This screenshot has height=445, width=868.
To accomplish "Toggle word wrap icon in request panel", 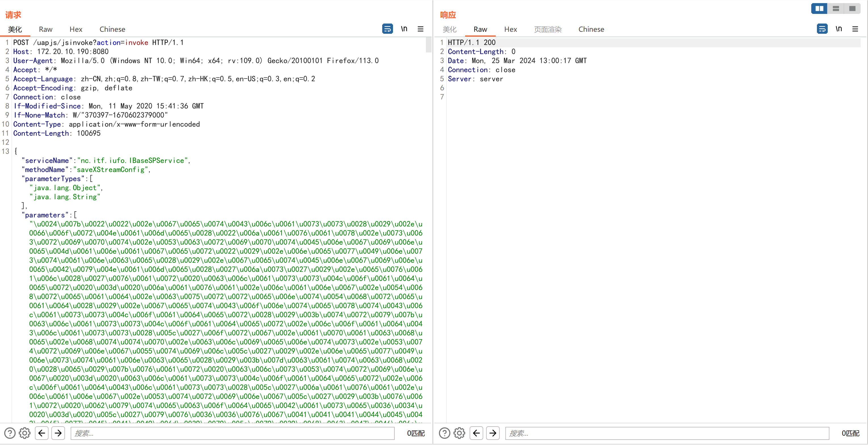I will pyautogui.click(x=387, y=29).
